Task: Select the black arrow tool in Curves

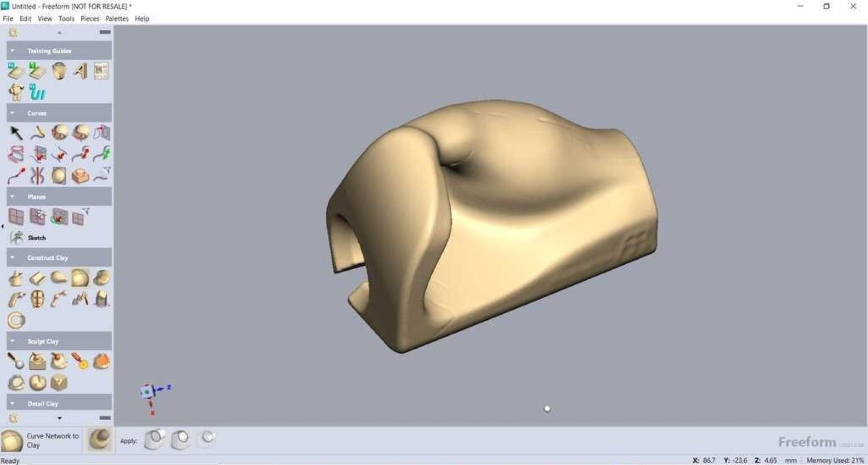Action: [x=16, y=133]
